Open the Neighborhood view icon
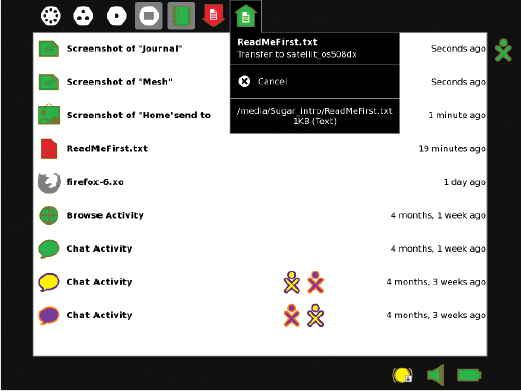Image resolution: width=521 pixels, height=391 pixels. tap(51, 16)
